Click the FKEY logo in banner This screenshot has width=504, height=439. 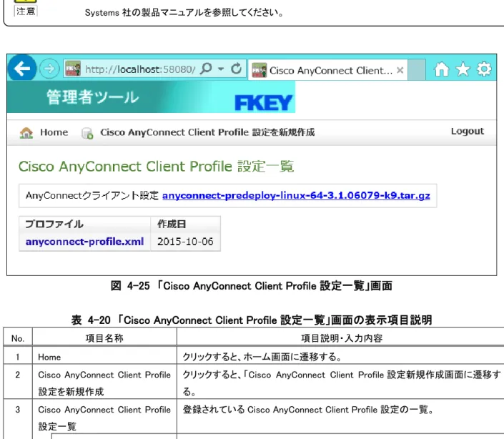click(x=263, y=103)
